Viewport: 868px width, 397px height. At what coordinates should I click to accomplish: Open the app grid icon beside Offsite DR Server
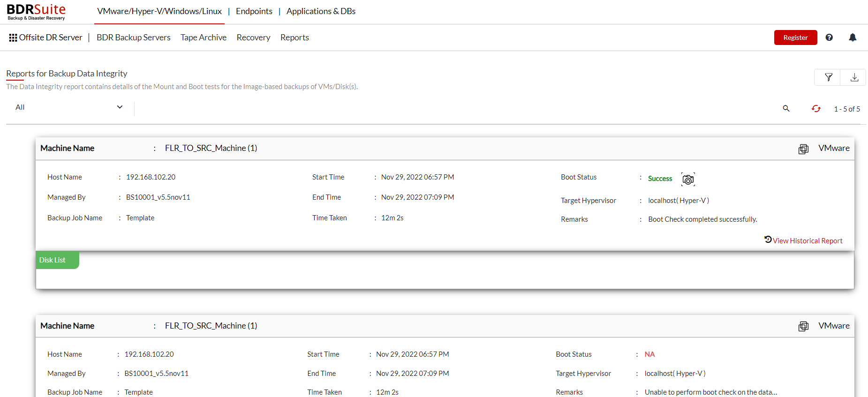click(x=13, y=37)
